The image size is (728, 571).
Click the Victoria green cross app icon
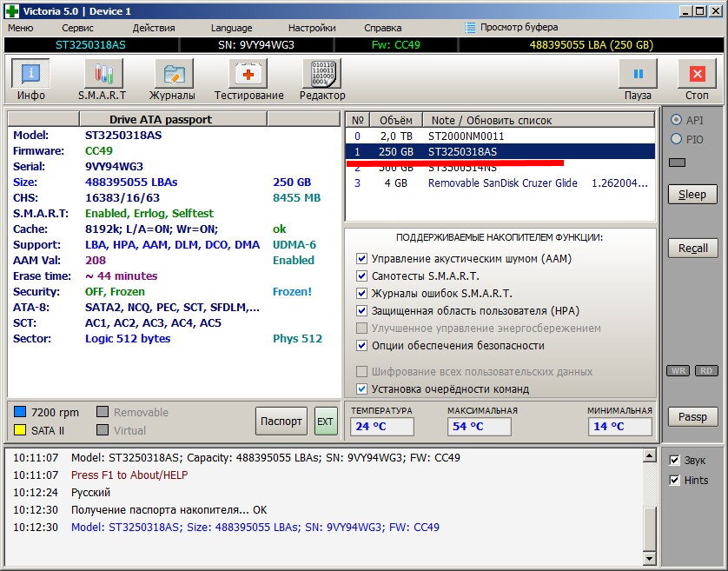click(11, 10)
